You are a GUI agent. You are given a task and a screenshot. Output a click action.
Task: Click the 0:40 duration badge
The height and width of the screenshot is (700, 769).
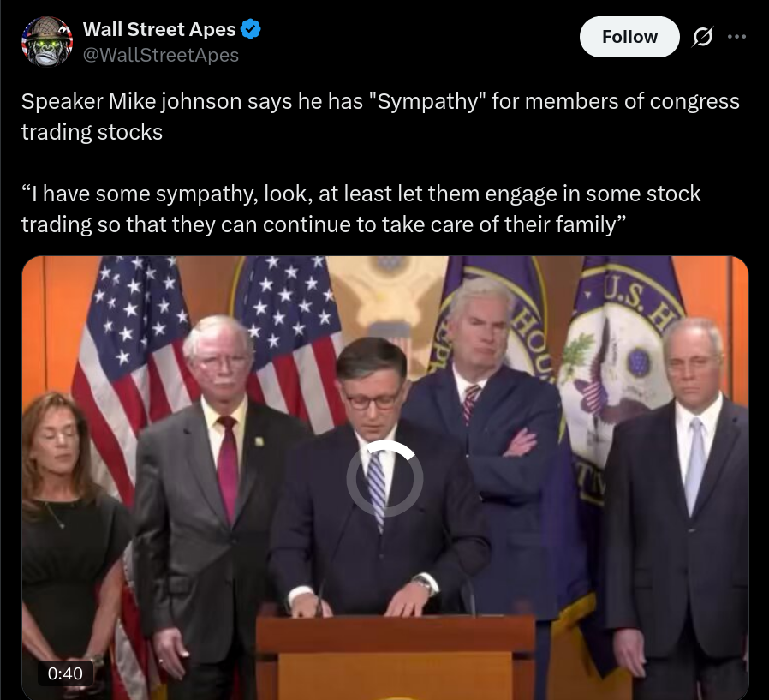coord(65,673)
